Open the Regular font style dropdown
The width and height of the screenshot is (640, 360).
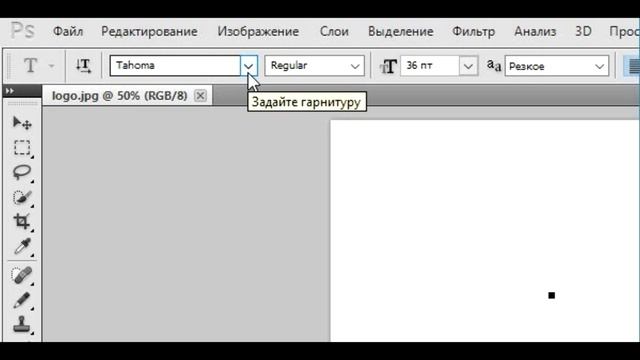pyautogui.click(x=314, y=66)
